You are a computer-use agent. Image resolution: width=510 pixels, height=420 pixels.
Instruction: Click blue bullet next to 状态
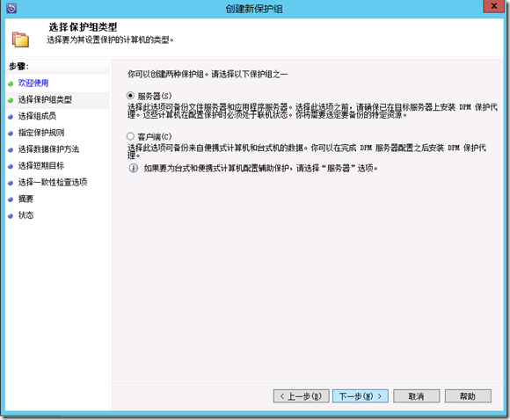point(11,216)
